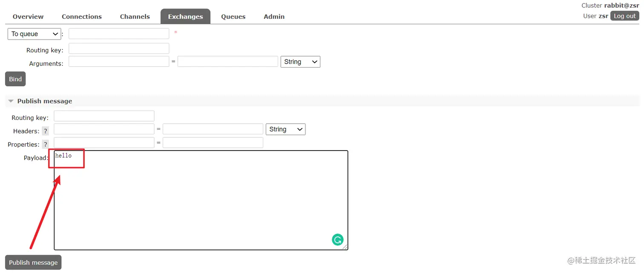Click the Payload label
The height and width of the screenshot is (273, 644).
point(36,158)
